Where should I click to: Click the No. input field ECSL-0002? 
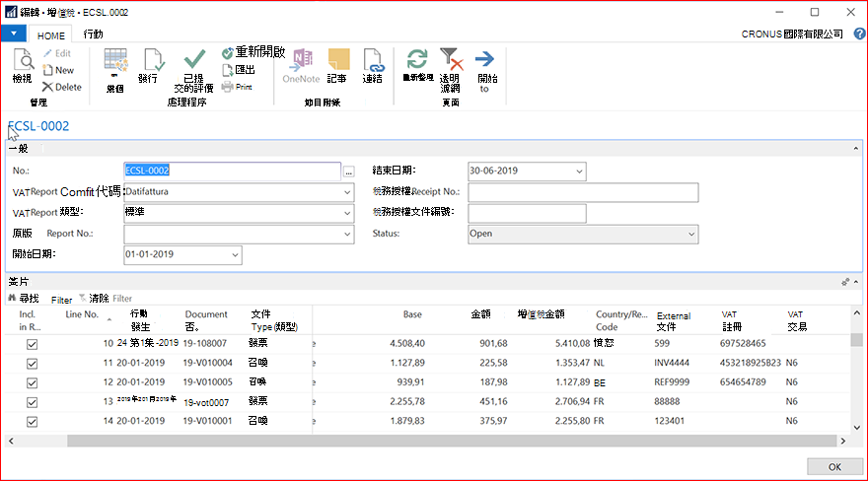232,171
